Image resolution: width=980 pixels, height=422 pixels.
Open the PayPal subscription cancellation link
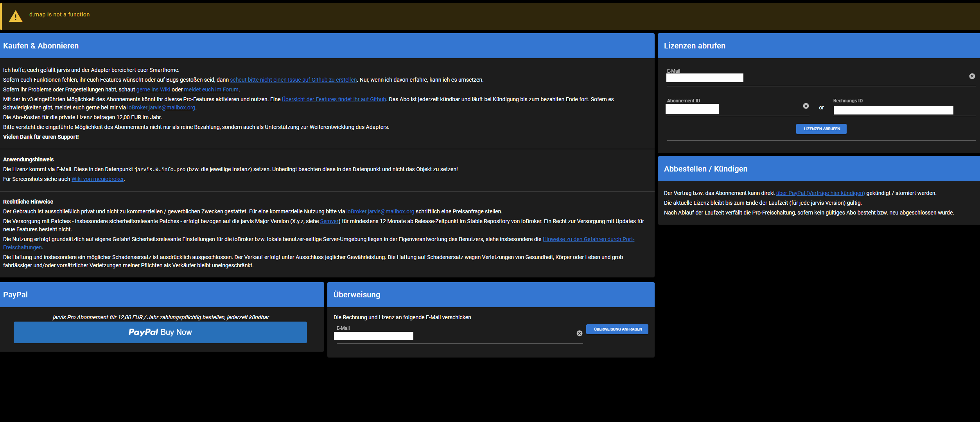pyautogui.click(x=820, y=193)
